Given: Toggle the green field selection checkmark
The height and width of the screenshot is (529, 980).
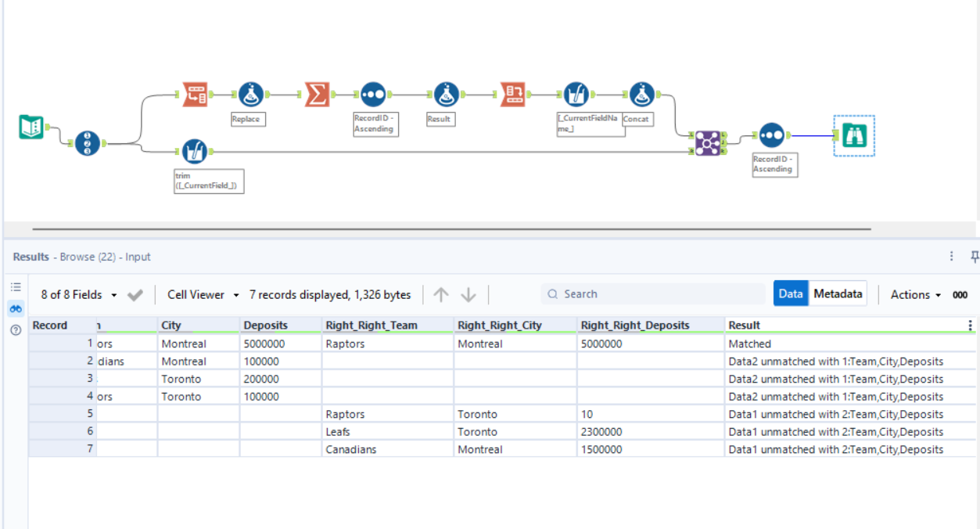Looking at the screenshot, I should click(x=135, y=295).
